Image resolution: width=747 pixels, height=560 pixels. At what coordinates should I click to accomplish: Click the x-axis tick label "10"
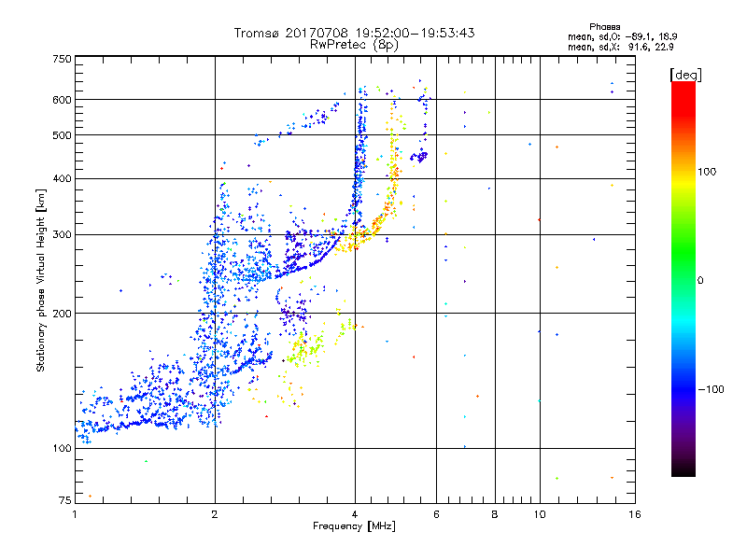(540, 514)
